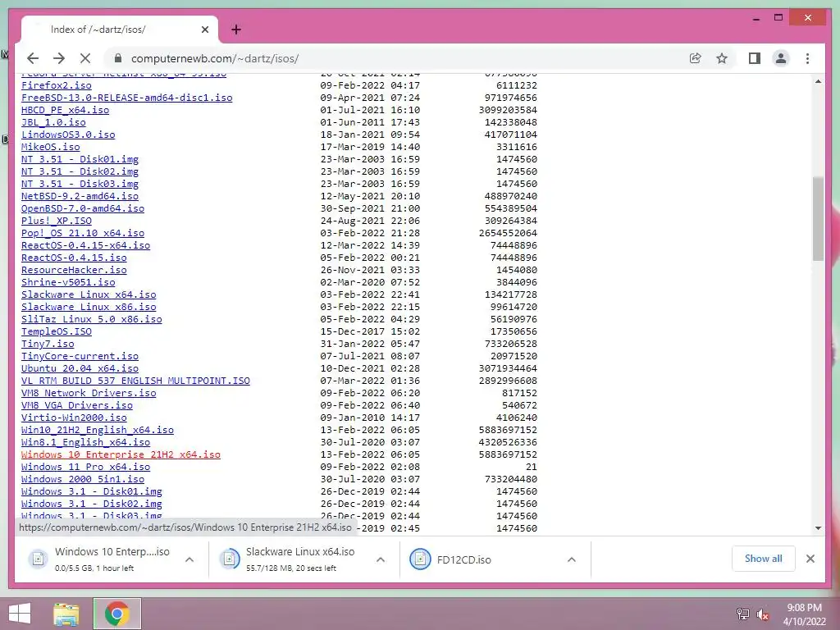Download Tiny7.iso
Screen dimensions: 840x630
pos(48,344)
